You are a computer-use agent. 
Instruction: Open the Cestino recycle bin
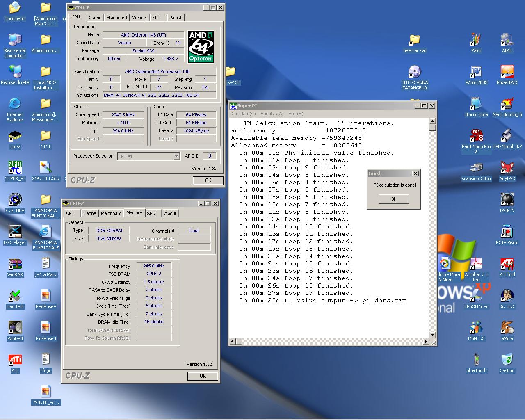(x=507, y=363)
